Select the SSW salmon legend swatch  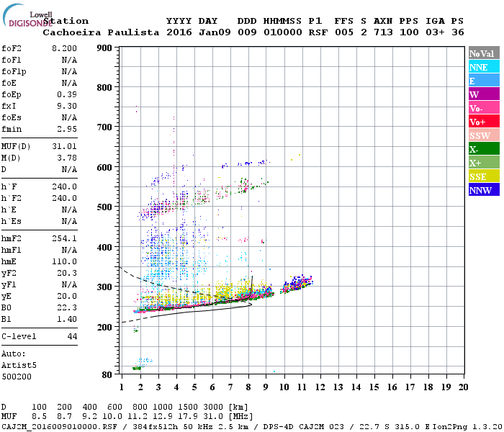coord(484,135)
